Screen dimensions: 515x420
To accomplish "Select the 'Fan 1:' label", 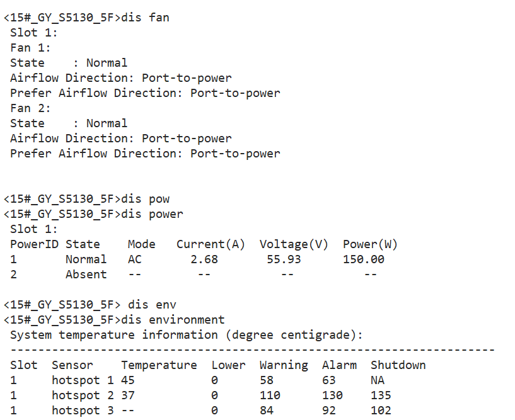I will [x=30, y=48].
